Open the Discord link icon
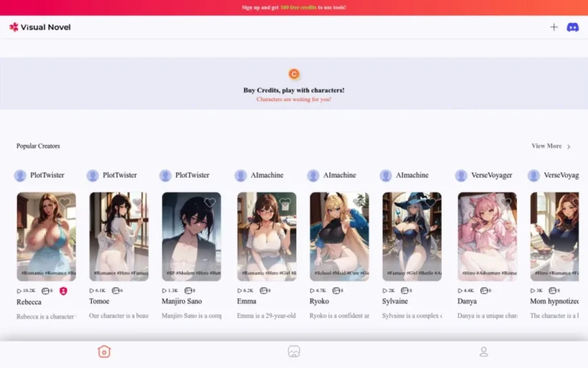Viewport: 588px width, 368px height. point(572,27)
